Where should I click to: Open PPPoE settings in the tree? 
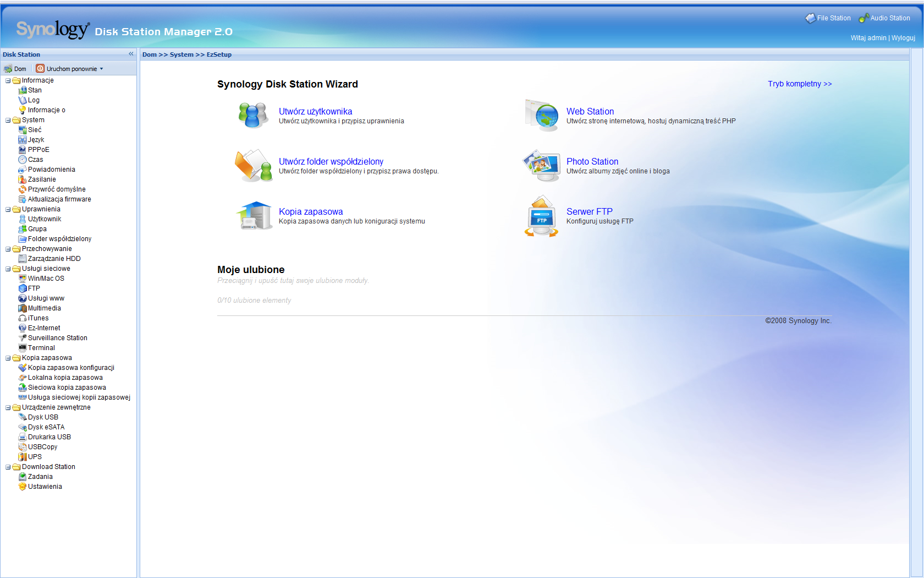(x=38, y=150)
